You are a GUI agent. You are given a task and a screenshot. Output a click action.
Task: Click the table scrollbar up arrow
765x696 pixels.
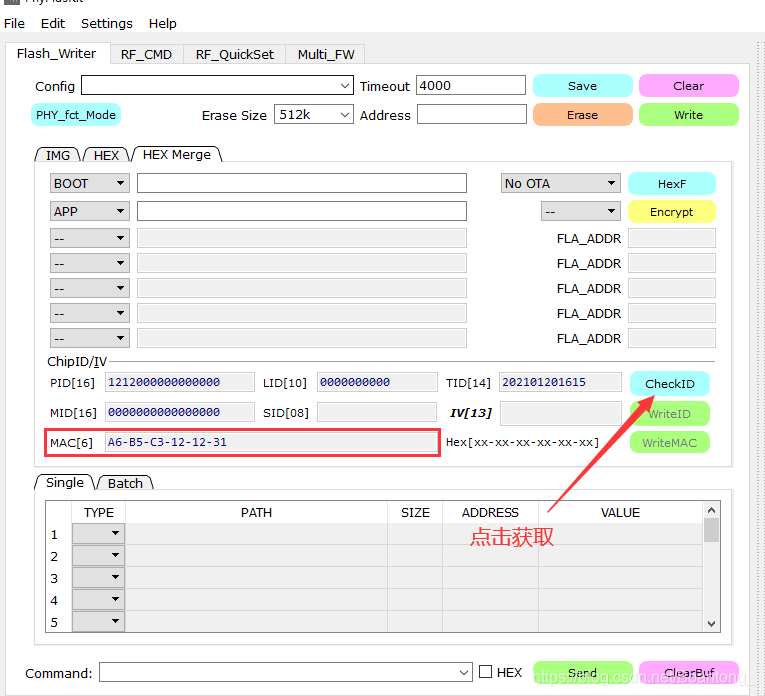tap(711, 510)
